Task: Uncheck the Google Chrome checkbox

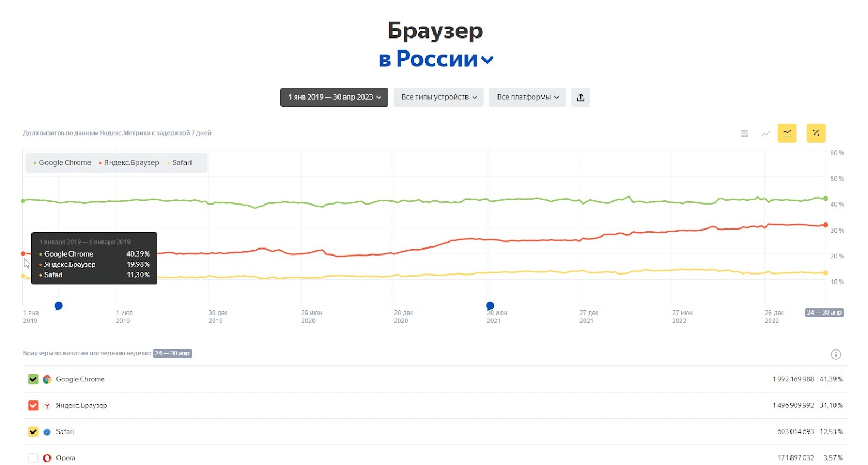Action: pyautogui.click(x=33, y=379)
